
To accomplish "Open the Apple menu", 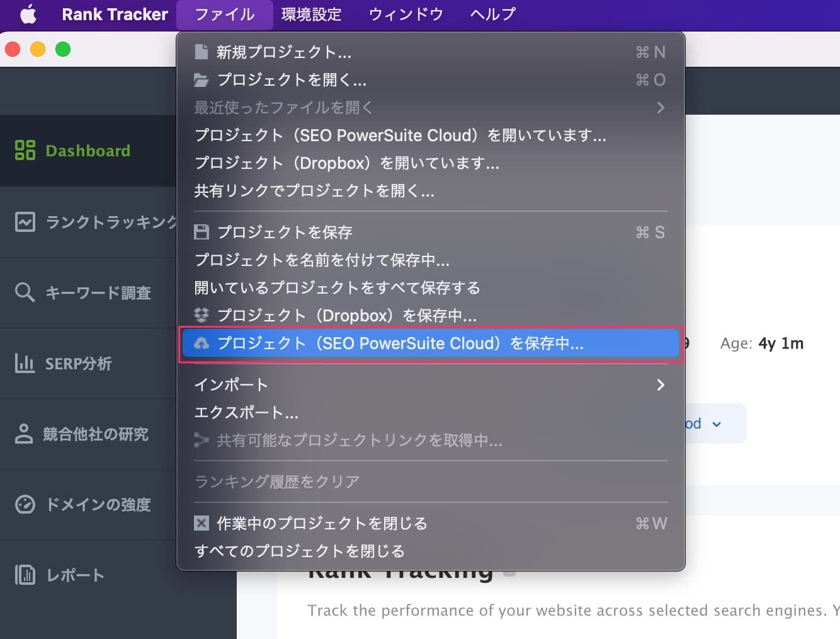I will (x=28, y=14).
